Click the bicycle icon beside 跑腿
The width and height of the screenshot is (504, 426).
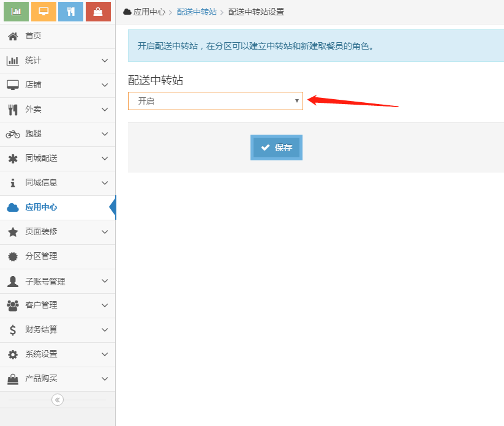coord(13,134)
